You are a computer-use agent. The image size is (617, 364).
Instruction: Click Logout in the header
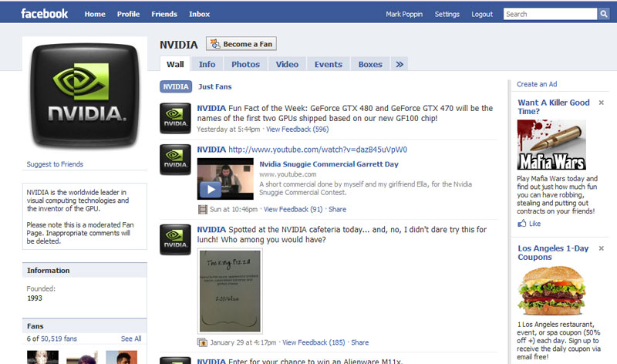click(482, 14)
